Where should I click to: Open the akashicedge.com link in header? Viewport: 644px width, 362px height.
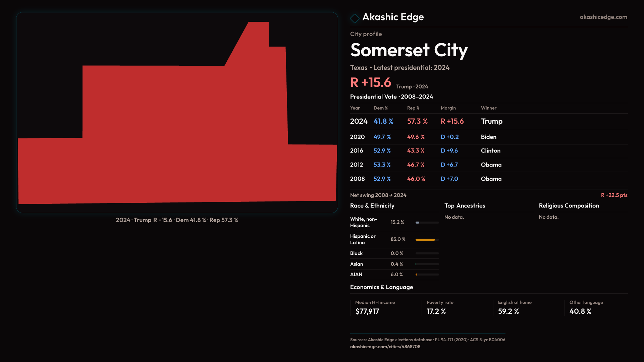click(x=603, y=17)
